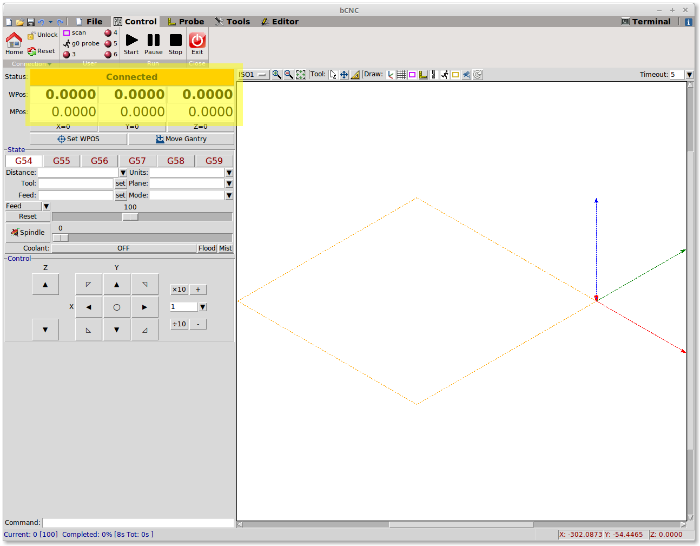Switch to the Probe tab
The height and width of the screenshot is (546, 700).
tap(186, 21)
